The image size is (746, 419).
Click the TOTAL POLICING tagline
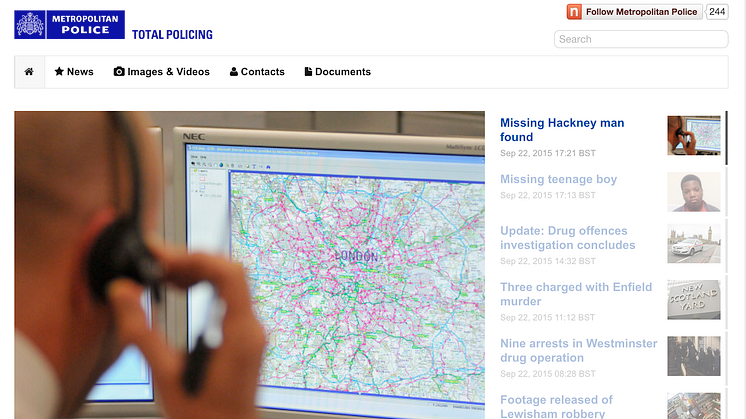(172, 35)
